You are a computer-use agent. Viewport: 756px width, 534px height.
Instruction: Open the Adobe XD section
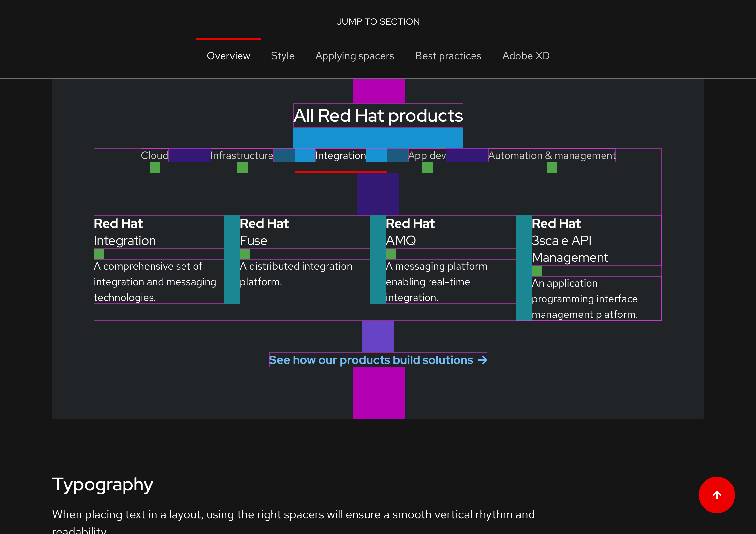tap(526, 56)
